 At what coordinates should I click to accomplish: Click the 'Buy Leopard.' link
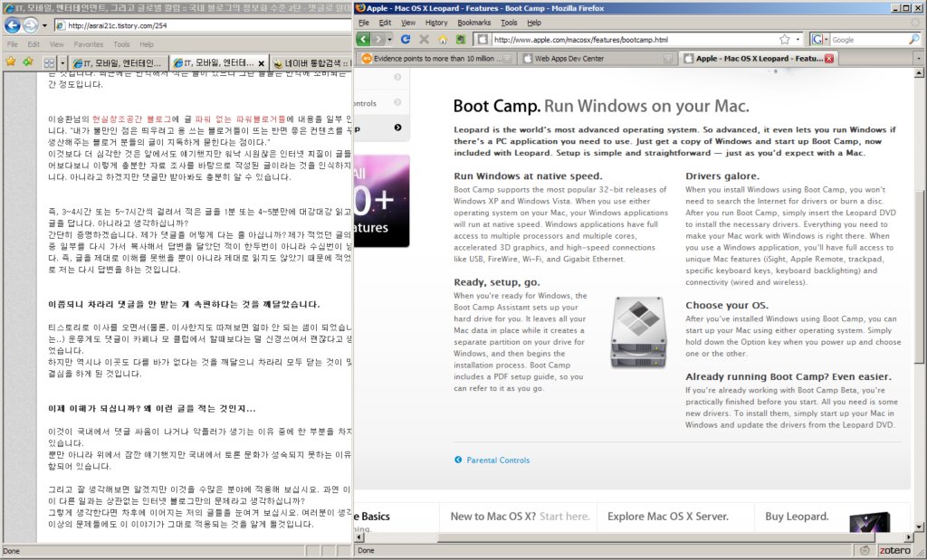tap(797, 517)
